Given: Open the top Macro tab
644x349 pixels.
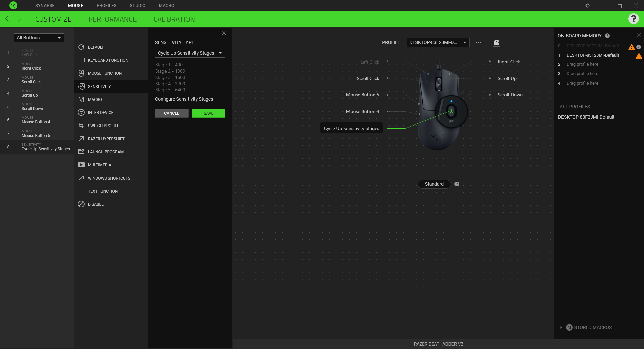Looking at the screenshot, I should pos(167,6).
